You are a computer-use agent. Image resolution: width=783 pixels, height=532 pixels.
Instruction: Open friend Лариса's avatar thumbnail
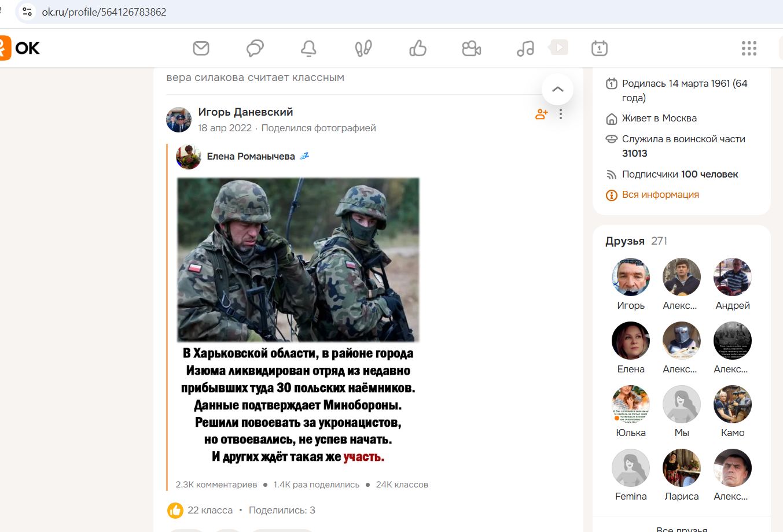(x=681, y=468)
